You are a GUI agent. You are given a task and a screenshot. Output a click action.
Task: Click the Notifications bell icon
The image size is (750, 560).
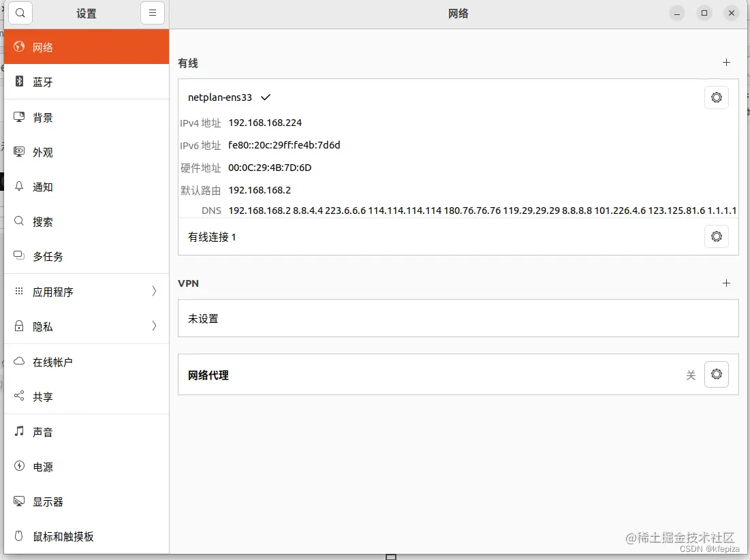coord(19,186)
